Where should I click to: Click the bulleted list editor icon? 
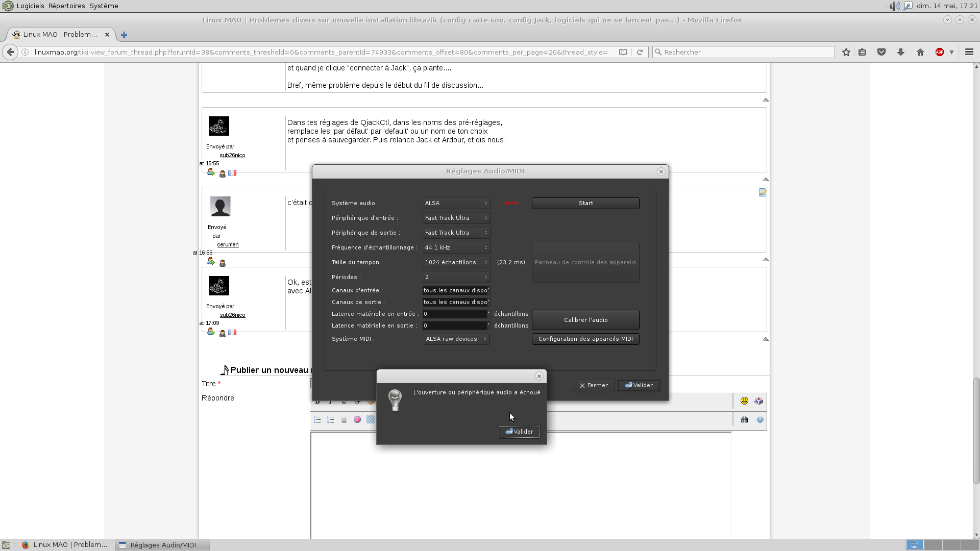[x=317, y=420]
